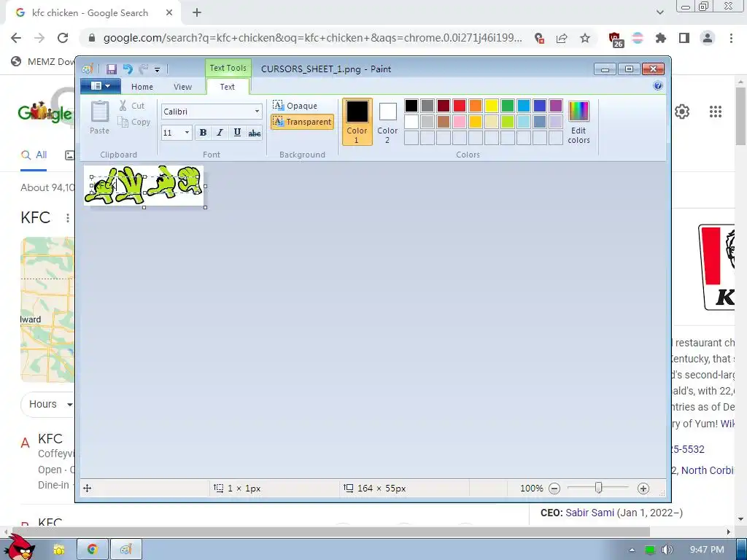Toggle Strikethrough text formatting
Viewport: 747px width, 560px height.
pyautogui.click(x=255, y=133)
